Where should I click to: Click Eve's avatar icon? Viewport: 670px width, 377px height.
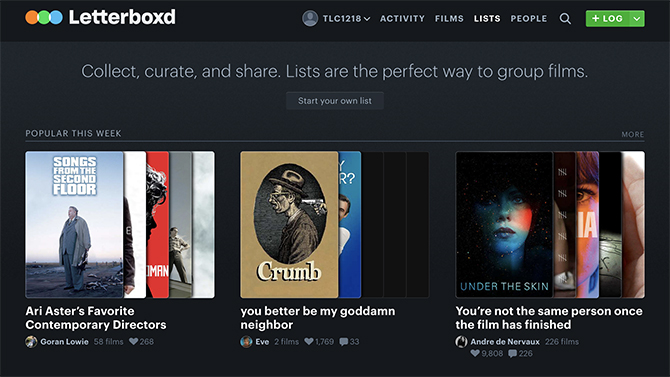[246, 342]
